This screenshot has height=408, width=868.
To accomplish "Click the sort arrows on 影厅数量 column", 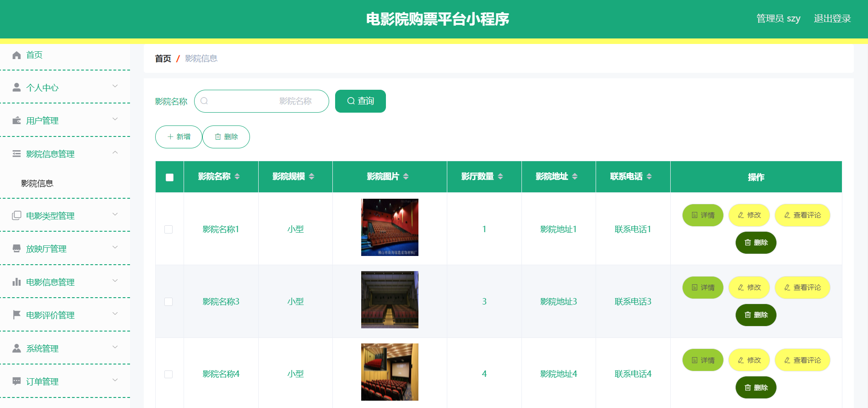I will pos(500,177).
